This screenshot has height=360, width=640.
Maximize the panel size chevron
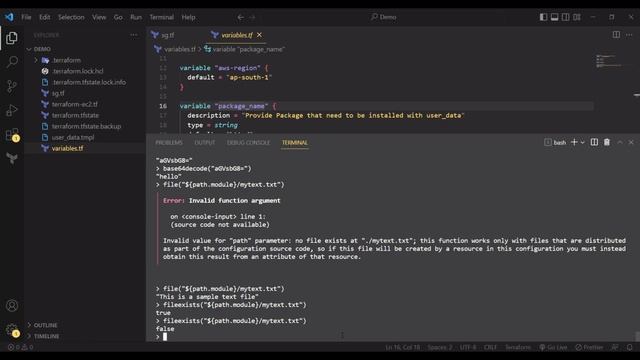point(620,142)
